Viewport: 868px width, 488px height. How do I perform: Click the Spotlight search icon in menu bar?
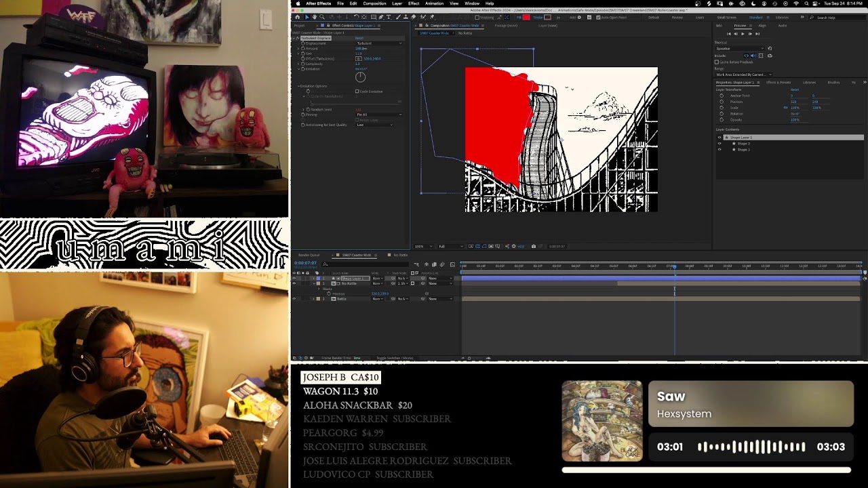(x=806, y=3)
